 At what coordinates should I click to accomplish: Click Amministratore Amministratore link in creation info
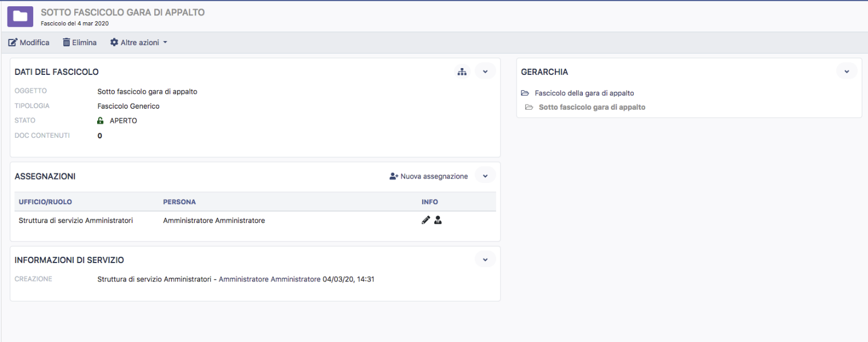coord(269,279)
